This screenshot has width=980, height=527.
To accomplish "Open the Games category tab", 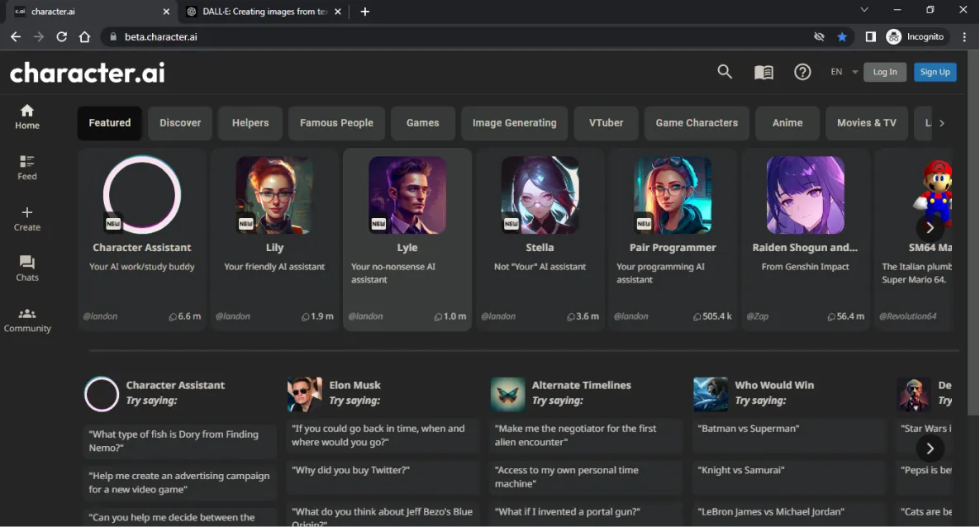I will click(422, 123).
